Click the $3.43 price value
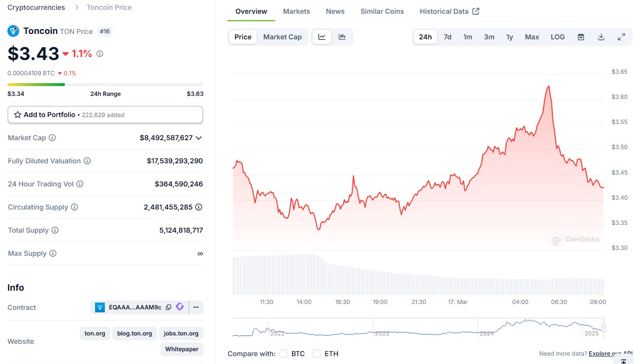The width and height of the screenshot is (638, 364). (33, 54)
